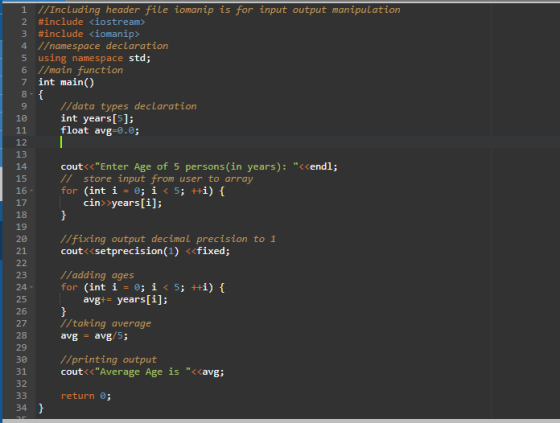
Task: Collapse the adding ages loop fold at line 24
Action: point(31,287)
